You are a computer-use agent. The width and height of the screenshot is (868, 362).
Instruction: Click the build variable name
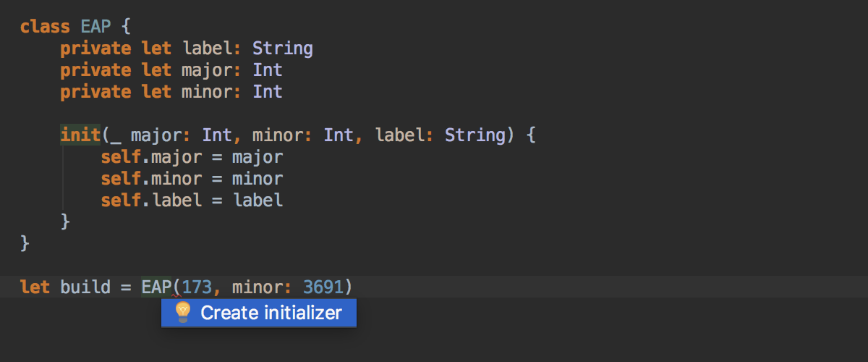point(85,287)
